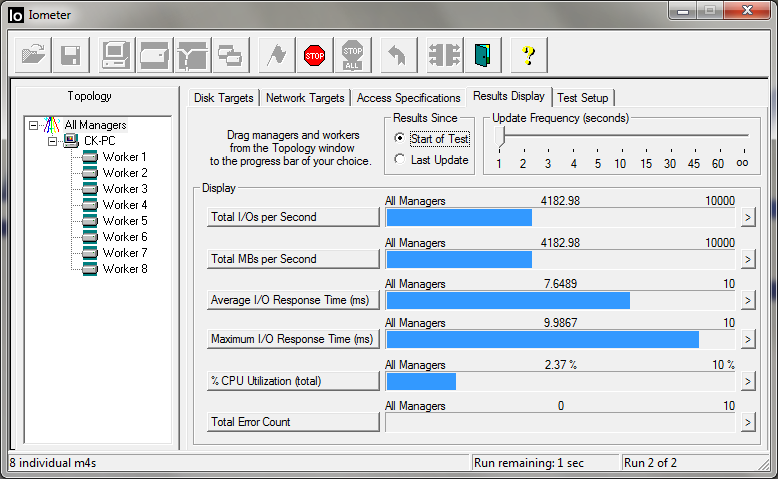The height and width of the screenshot is (479, 778).
Task: Click the Update Frequency slider handle
Action: 500,136
